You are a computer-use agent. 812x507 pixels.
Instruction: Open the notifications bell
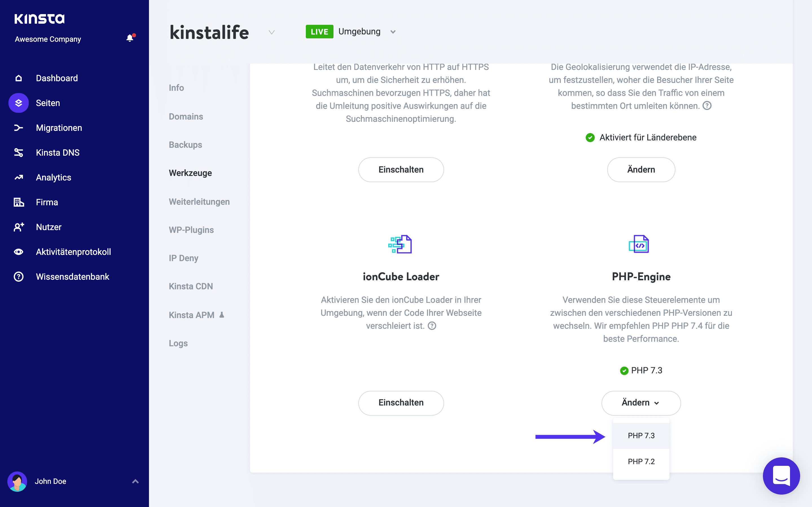130,38
